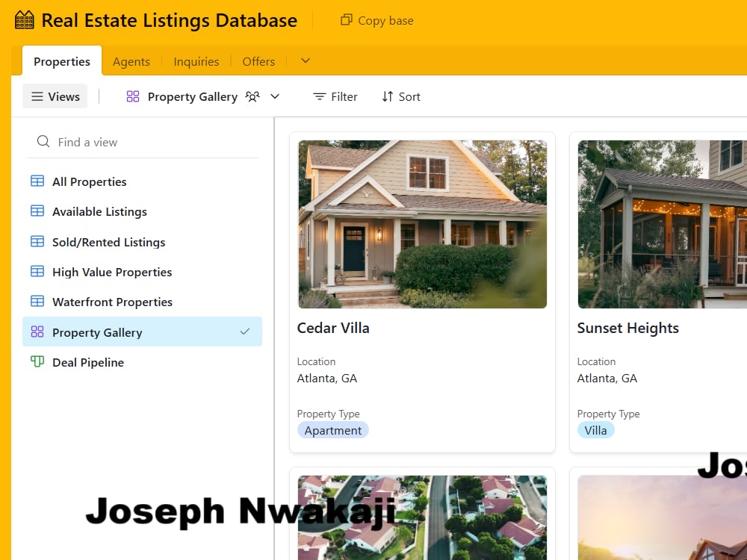The image size is (747, 560).
Task: Click gallery icon beside Property Gallery in sidebar
Action: coord(37,332)
